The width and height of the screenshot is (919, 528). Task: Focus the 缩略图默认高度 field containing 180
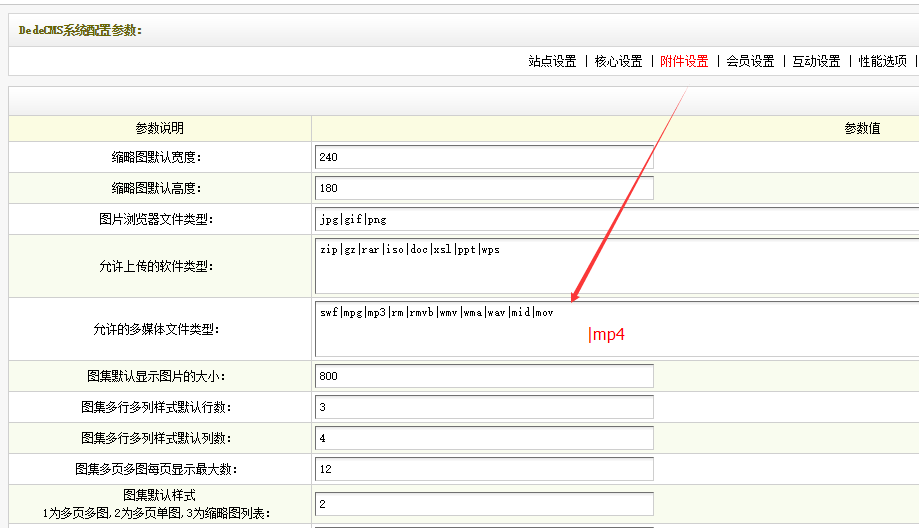point(483,188)
